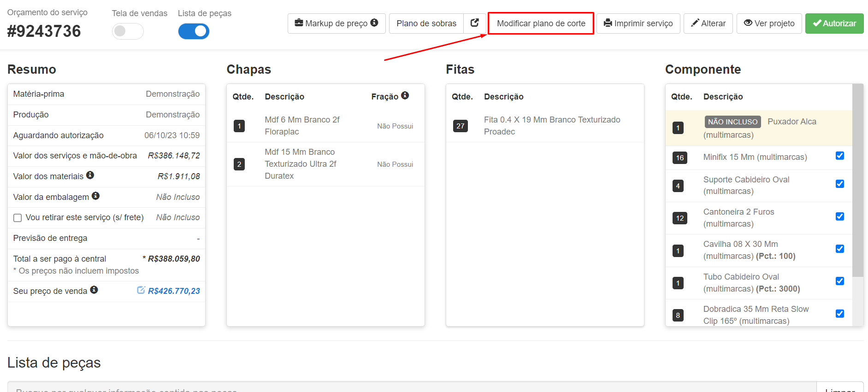Image resolution: width=868 pixels, height=392 pixels.
Task: Uncheck the Tubo Cabideiro Oval component
Action: pyautogui.click(x=839, y=281)
